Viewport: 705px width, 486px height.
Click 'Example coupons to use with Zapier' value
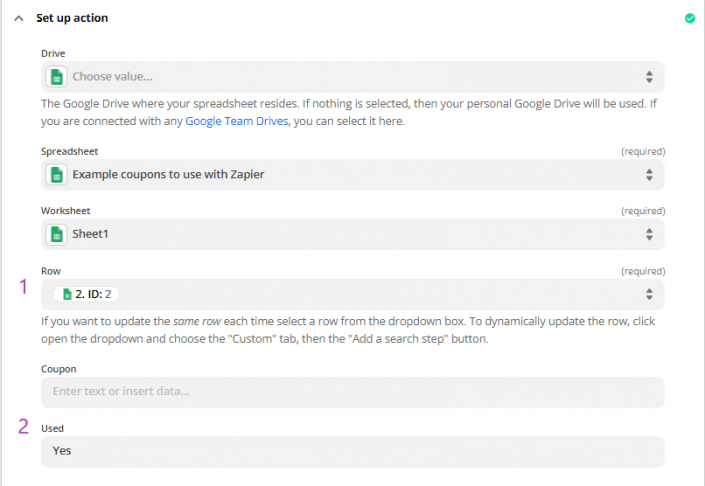[168, 174]
